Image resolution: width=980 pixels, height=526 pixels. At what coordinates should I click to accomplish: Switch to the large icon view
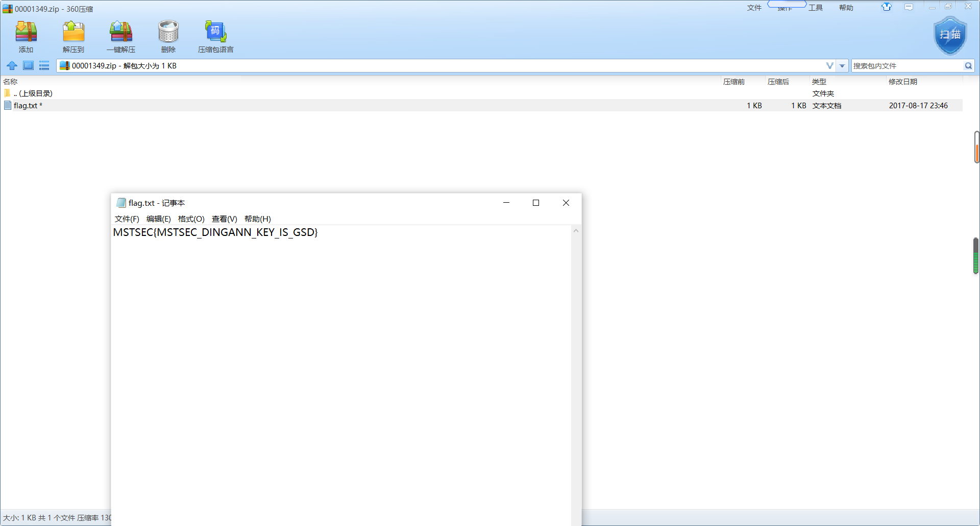29,66
